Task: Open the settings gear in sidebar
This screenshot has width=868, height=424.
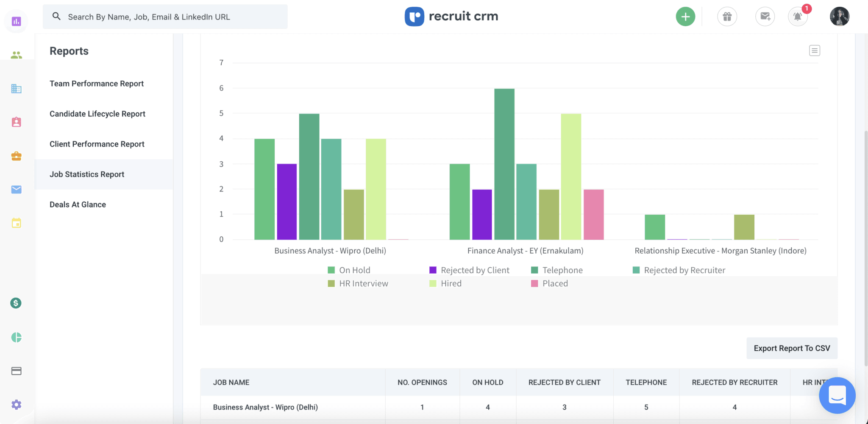Action: tap(16, 405)
